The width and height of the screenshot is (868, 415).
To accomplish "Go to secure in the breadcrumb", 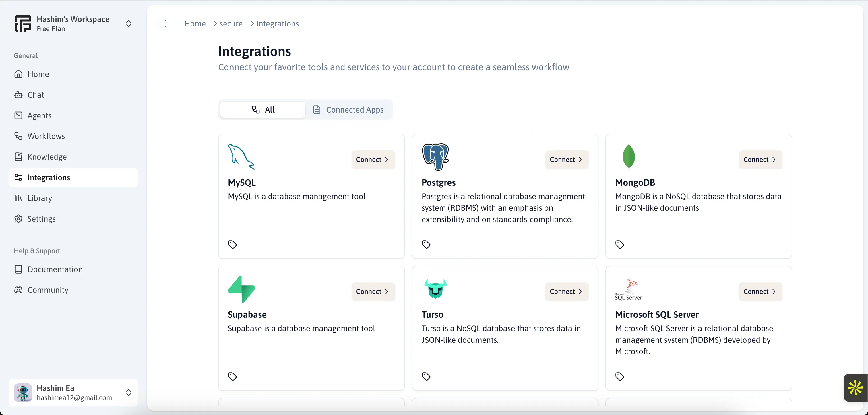I will tap(231, 24).
